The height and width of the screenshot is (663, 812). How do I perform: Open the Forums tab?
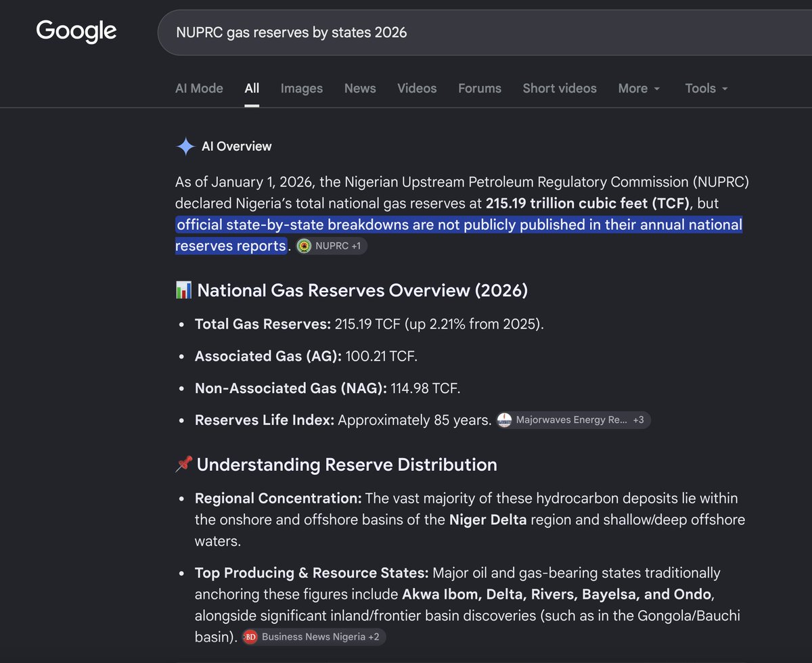pyautogui.click(x=480, y=88)
